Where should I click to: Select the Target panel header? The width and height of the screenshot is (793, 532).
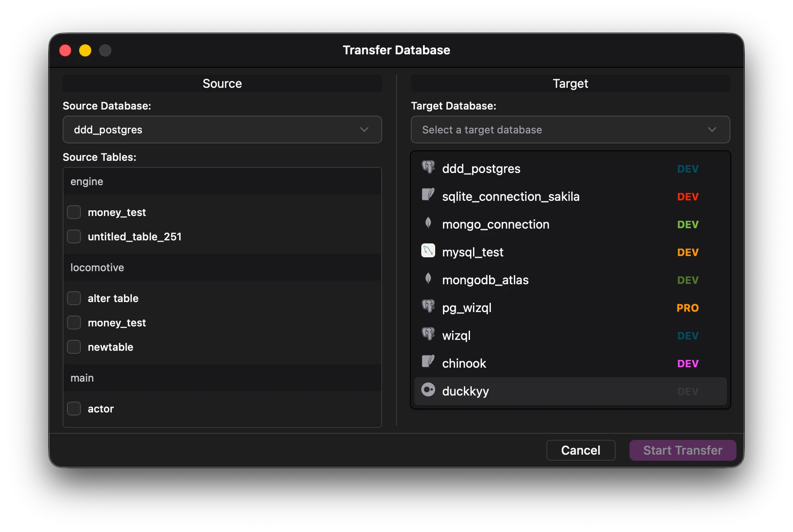pos(570,83)
